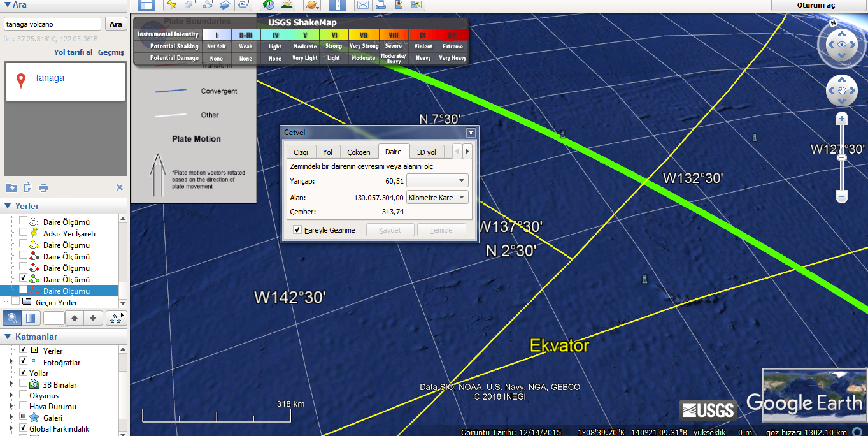
Task: Switch to the Yol tab
Action: (x=327, y=152)
